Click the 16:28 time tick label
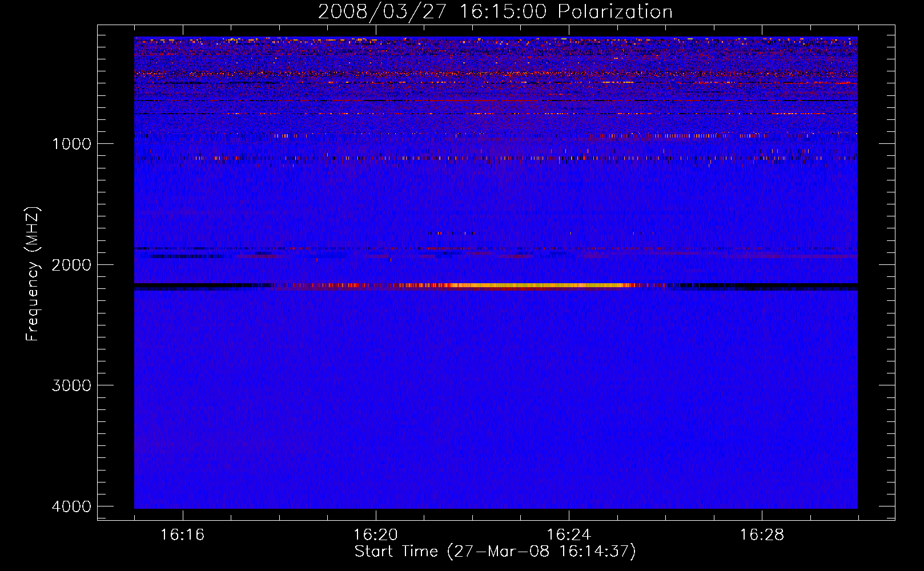 tap(762, 535)
